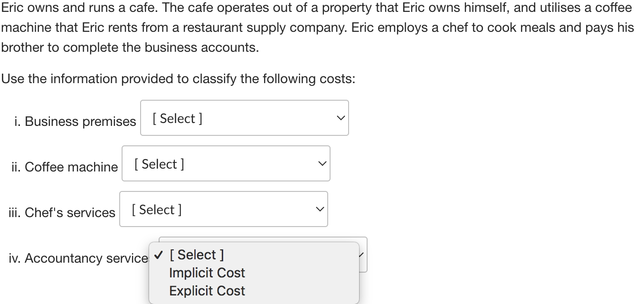This screenshot has width=644, height=304.
Task: Open the Chef's services dropdown
Action: 223,209
